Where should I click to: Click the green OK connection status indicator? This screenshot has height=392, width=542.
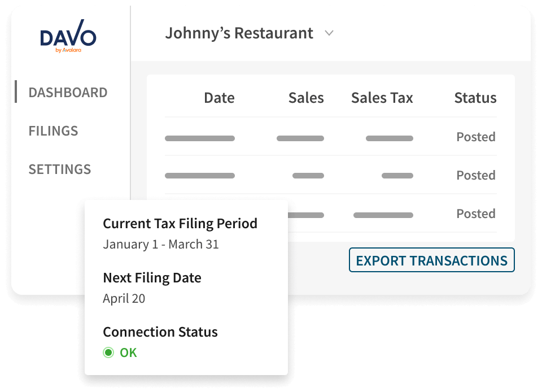120,353
